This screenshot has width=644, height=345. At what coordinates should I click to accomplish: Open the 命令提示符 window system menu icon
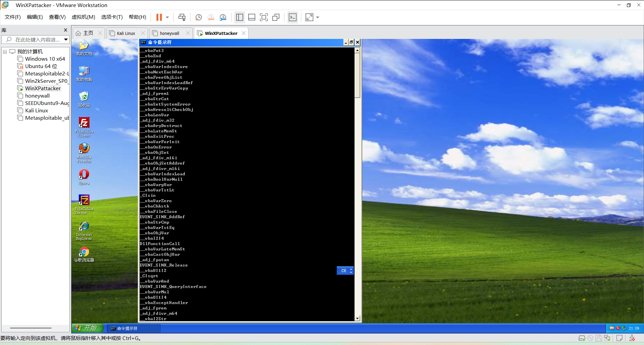click(143, 42)
